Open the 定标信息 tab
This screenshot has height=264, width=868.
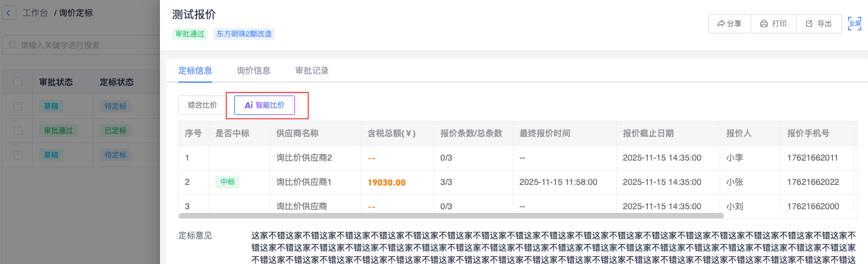(x=195, y=71)
